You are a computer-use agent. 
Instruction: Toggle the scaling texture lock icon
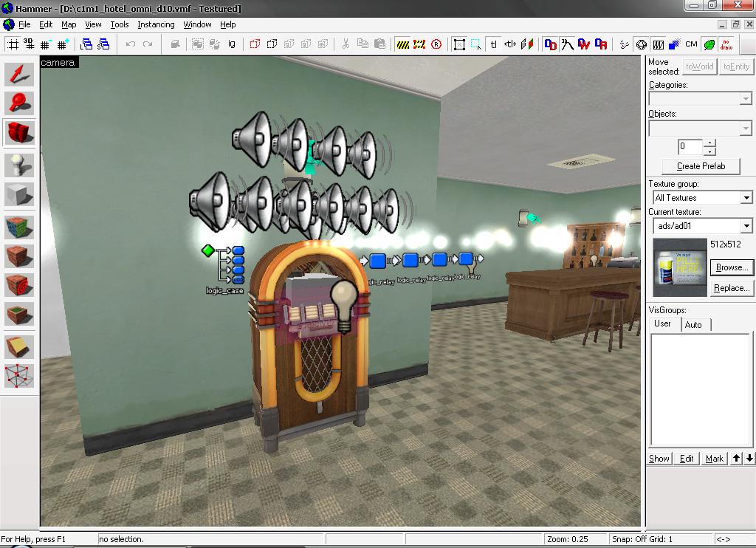pyautogui.click(x=510, y=44)
